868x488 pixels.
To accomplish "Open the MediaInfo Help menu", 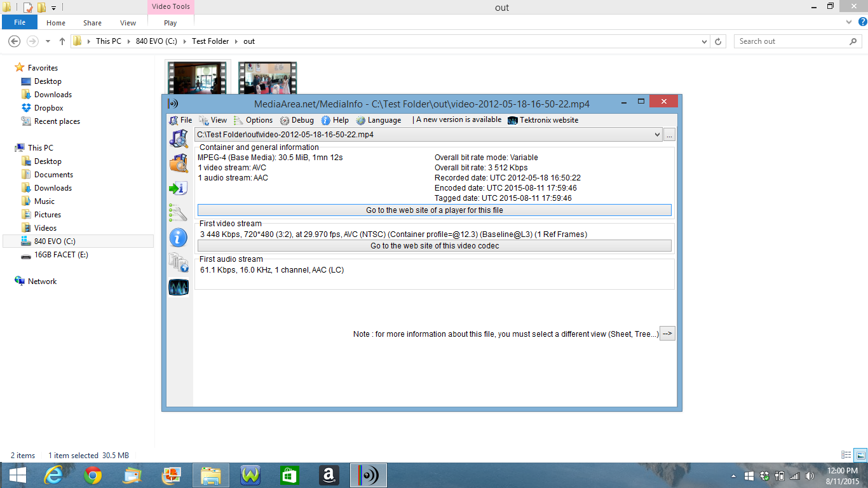I will coord(335,120).
